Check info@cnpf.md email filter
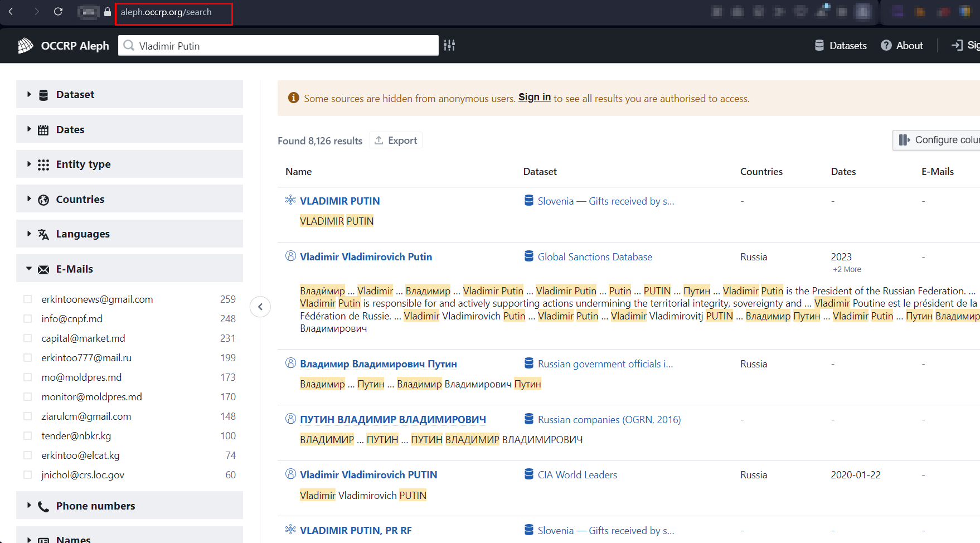 [x=28, y=319]
